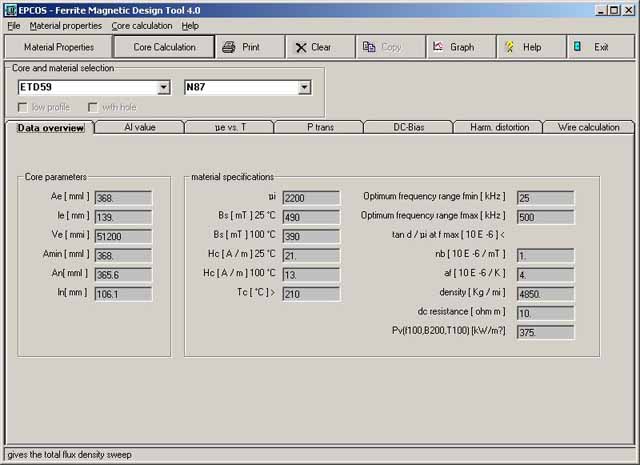Image resolution: width=640 pixels, height=465 pixels.
Task: Click the Copy pages icon
Action: (369, 47)
